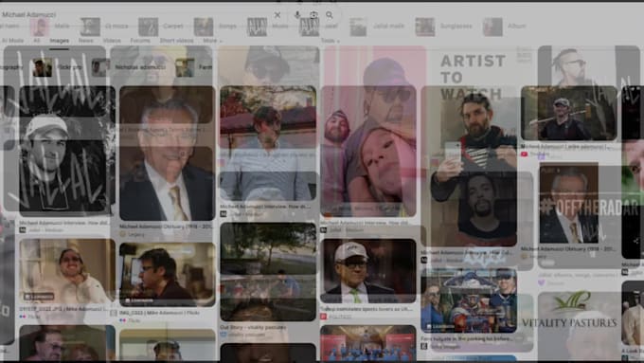Open the man holding pole outdoors thumbnail

click(569, 113)
